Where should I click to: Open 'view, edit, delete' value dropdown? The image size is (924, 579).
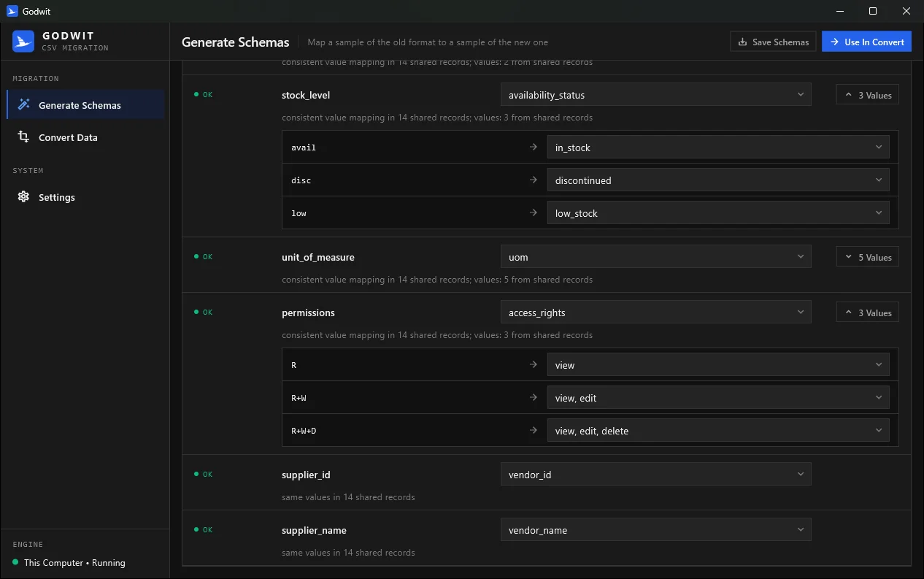click(718, 431)
